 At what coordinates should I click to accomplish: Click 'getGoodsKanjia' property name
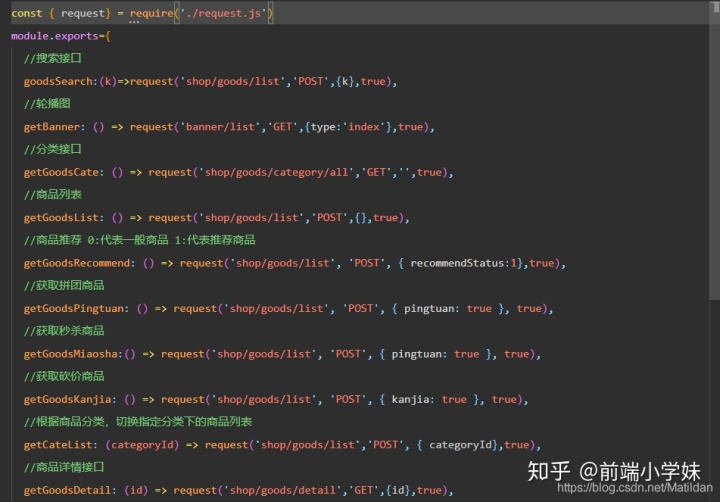[x=68, y=400]
